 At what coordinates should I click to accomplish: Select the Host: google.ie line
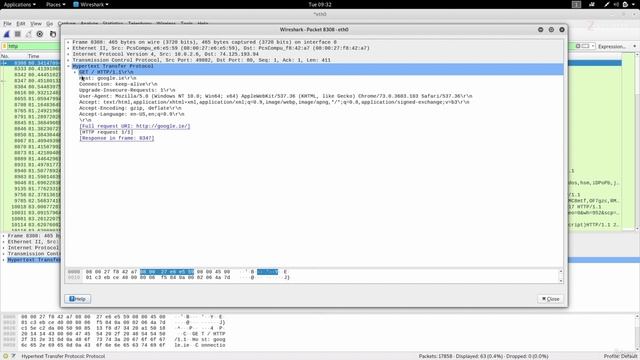click(x=108, y=78)
